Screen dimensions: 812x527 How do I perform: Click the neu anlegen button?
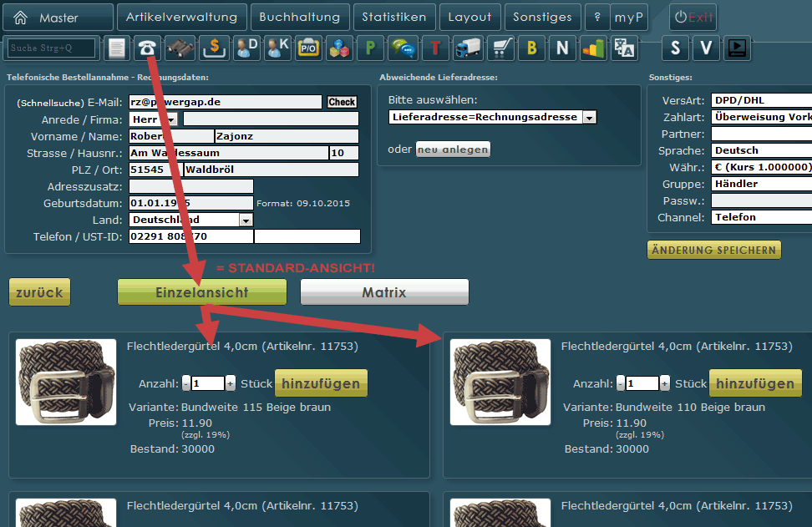[x=453, y=149]
